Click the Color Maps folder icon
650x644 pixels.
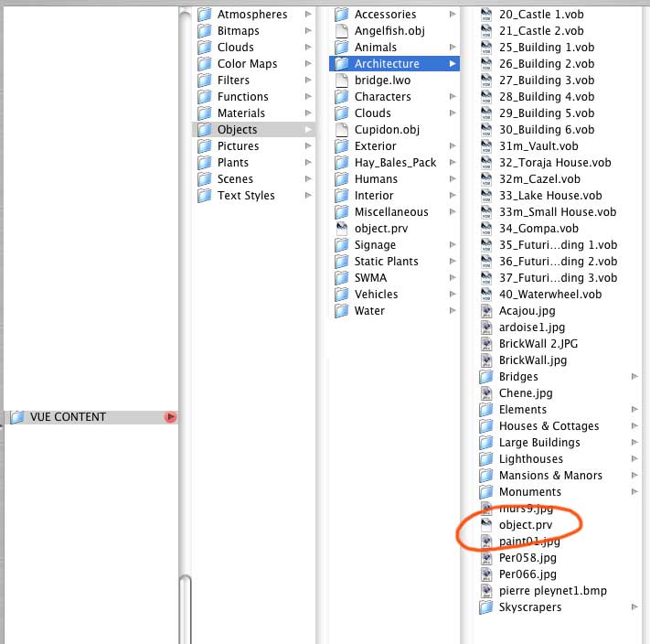click(x=205, y=64)
